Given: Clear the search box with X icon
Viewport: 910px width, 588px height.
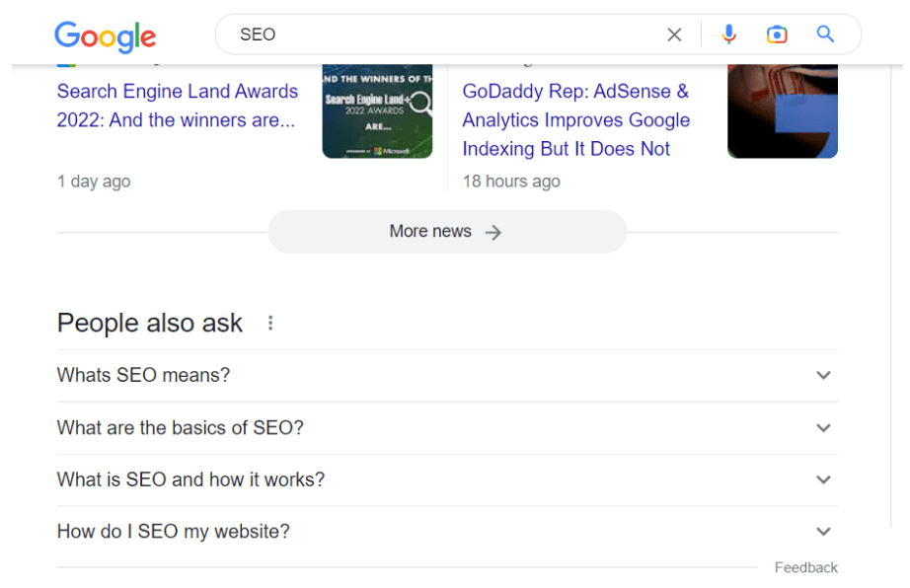Looking at the screenshot, I should click(x=674, y=35).
